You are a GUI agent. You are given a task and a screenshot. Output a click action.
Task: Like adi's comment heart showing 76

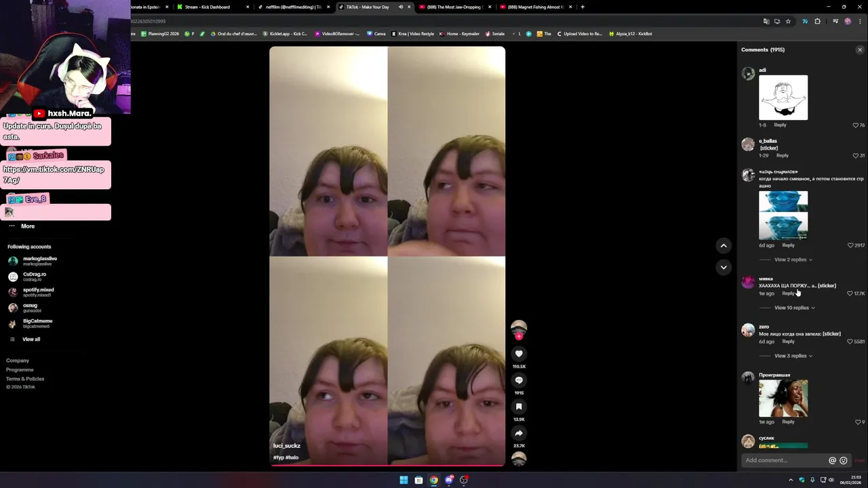click(x=856, y=125)
